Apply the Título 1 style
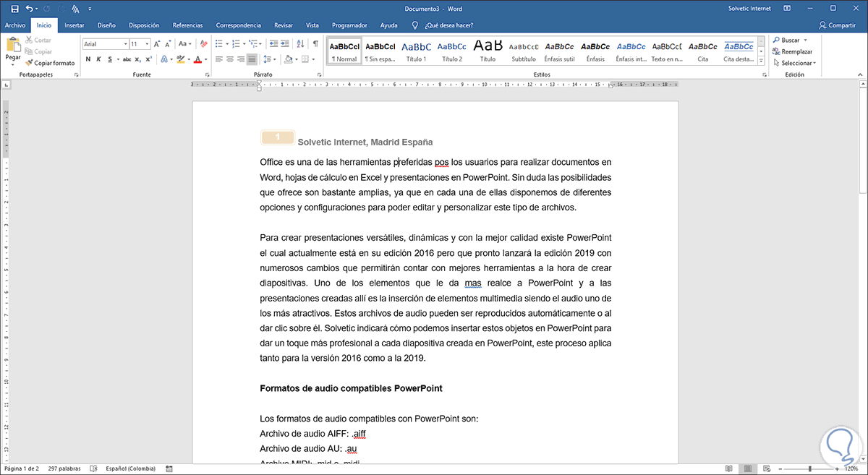 coord(416,51)
